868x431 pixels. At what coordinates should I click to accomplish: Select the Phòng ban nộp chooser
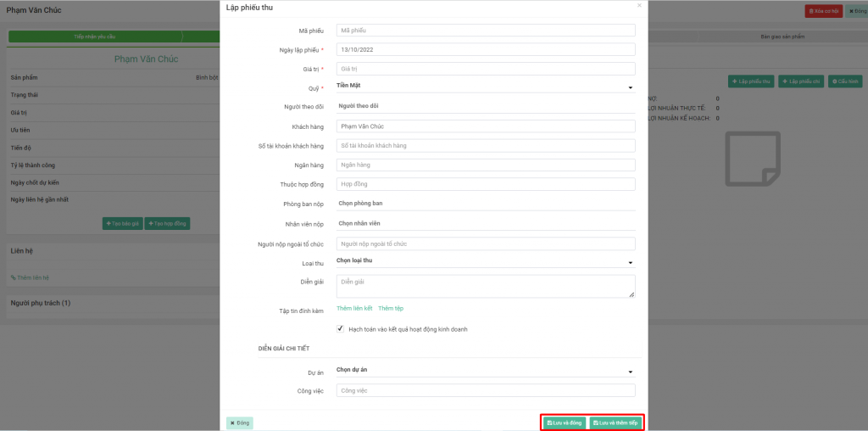click(x=485, y=204)
